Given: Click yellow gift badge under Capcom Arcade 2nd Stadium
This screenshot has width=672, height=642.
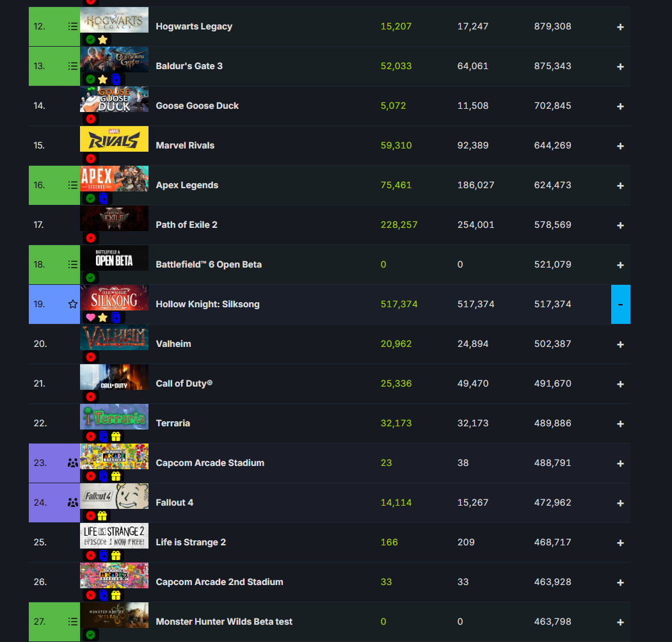Looking at the screenshot, I should (116, 595).
